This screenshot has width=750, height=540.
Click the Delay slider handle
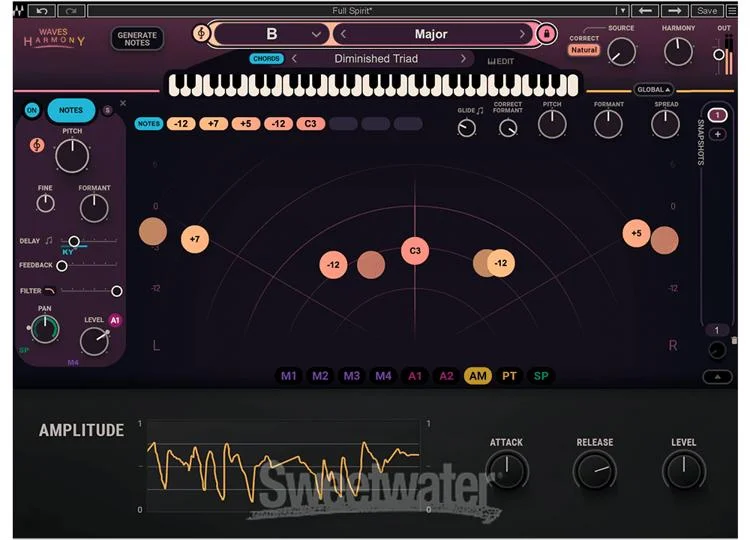74,241
